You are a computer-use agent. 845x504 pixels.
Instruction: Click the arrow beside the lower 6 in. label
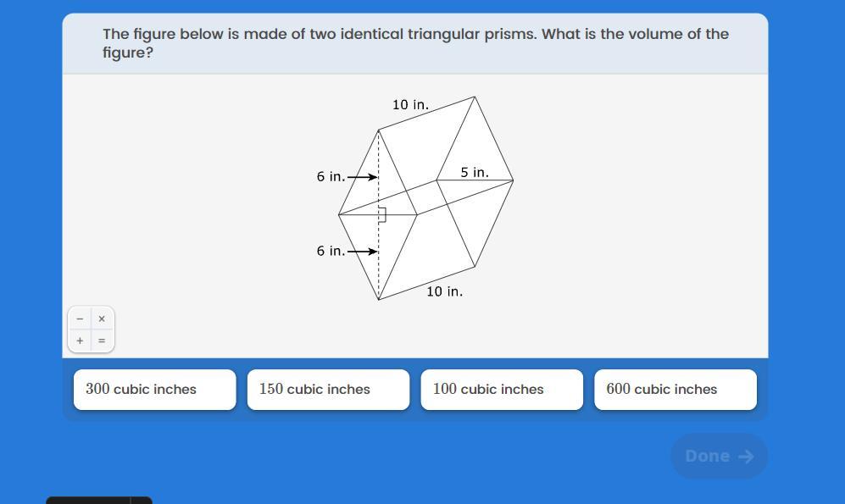point(362,251)
